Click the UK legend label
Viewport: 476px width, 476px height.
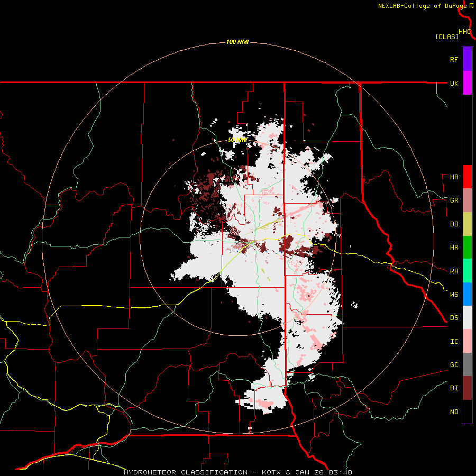(454, 83)
